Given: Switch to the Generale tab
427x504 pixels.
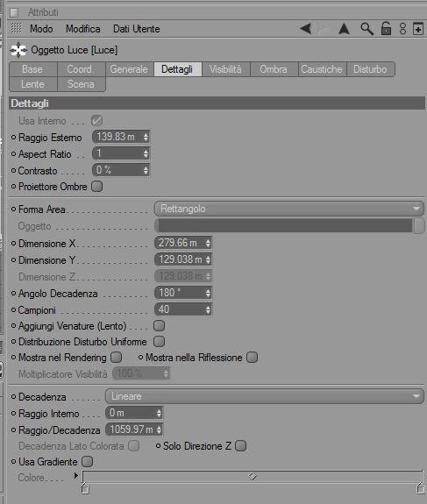Looking at the screenshot, I should point(130,69).
